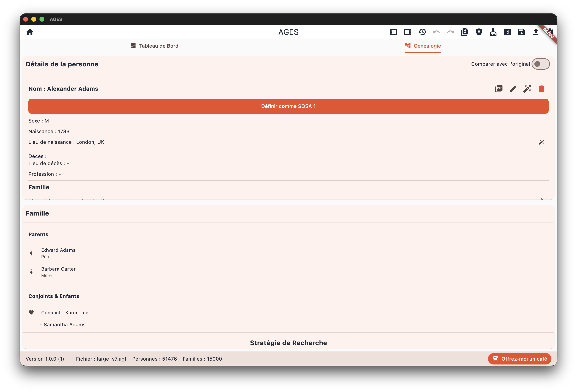Delete Alexander Adams with trash icon
Viewport: 577px width, 392px height.
pyautogui.click(x=541, y=89)
